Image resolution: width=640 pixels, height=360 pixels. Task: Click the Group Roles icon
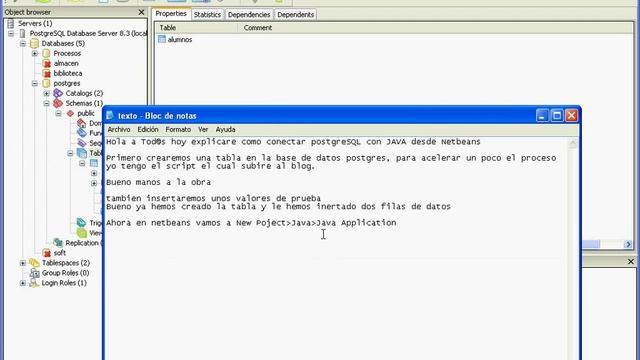tap(35, 273)
